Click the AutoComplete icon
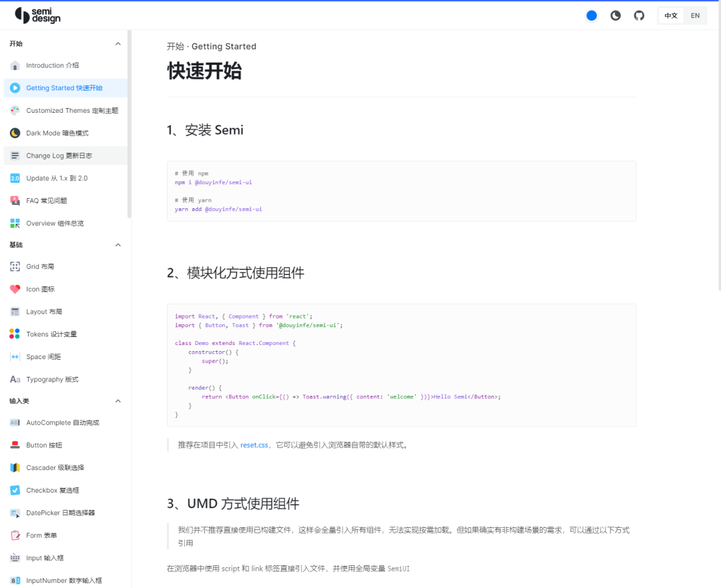Viewport: 721px width, 588px height. pos(15,422)
